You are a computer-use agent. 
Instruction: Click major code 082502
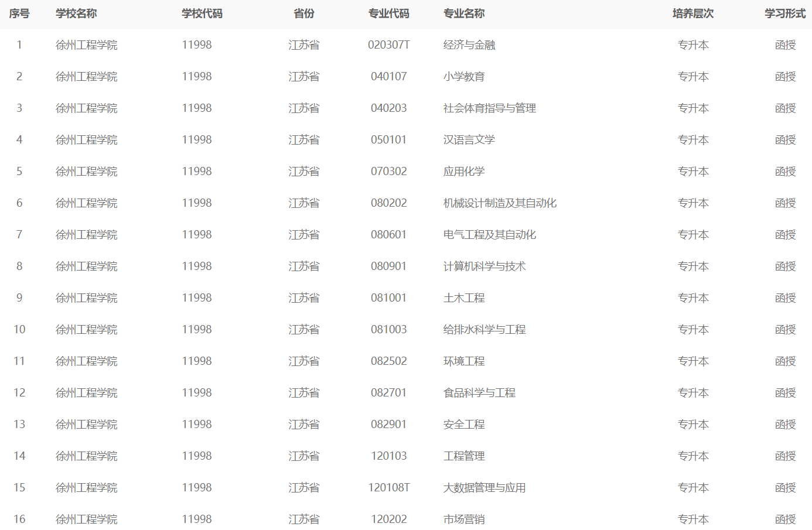[389, 361]
